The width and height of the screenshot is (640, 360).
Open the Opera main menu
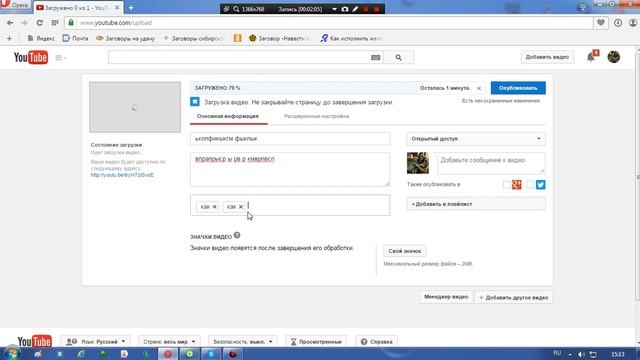pos(15,5)
